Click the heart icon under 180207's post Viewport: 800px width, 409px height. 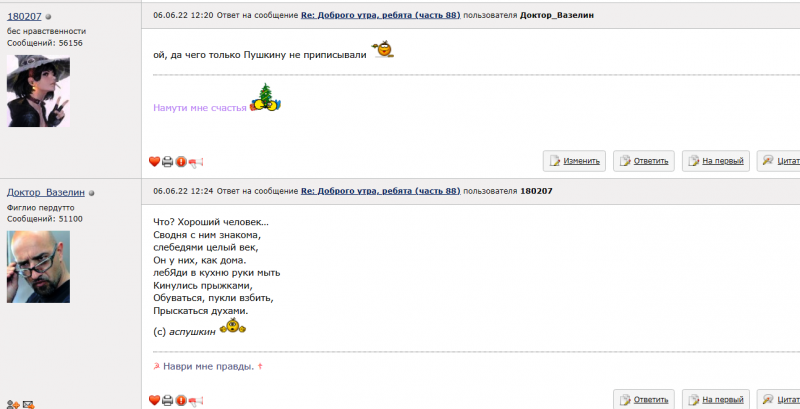[x=154, y=162]
